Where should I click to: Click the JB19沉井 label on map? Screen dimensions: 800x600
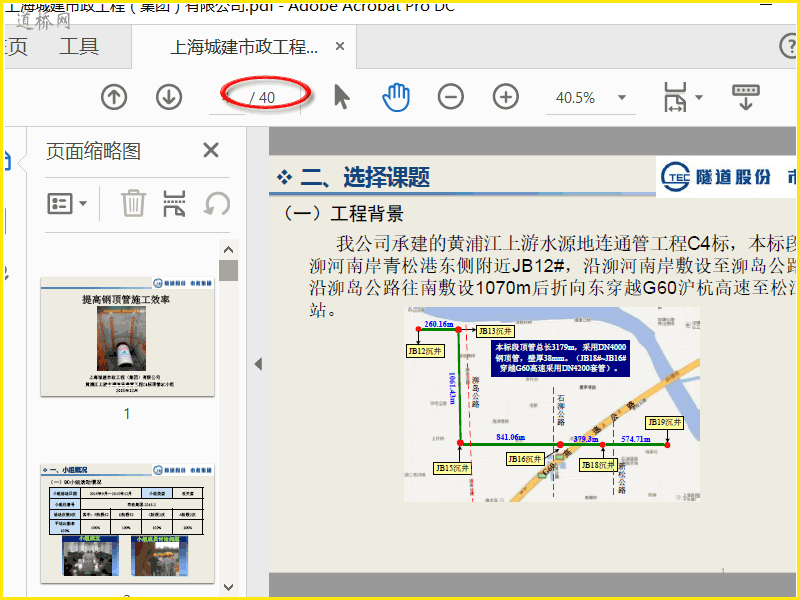click(664, 422)
